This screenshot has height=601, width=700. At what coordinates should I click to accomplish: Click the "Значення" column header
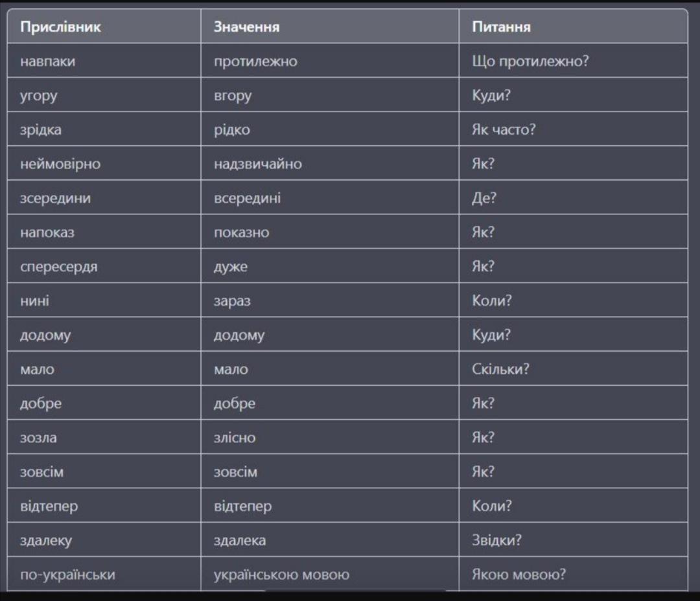[247, 27]
